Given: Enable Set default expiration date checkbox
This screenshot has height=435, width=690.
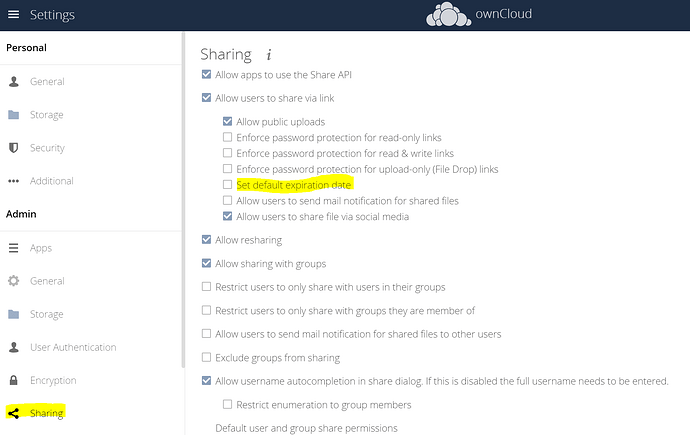Looking at the screenshot, I should (x=228, y=185).
